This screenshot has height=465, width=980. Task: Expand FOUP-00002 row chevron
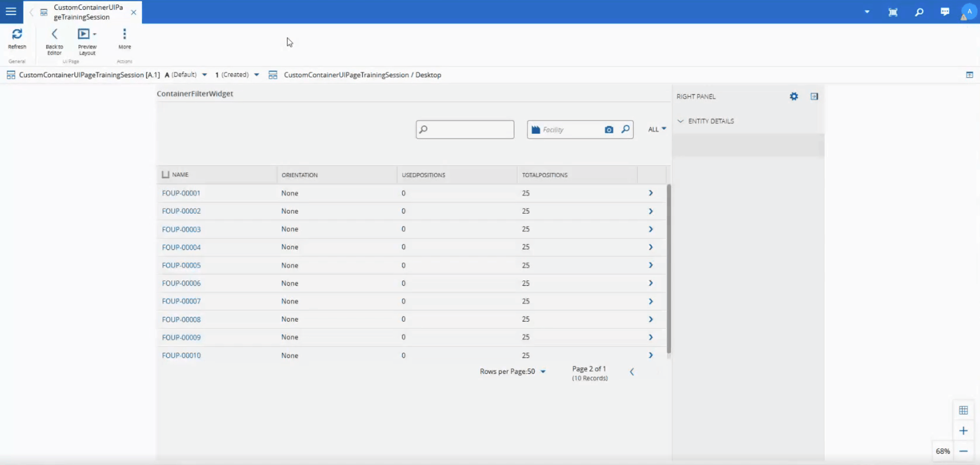pos(651,211)
